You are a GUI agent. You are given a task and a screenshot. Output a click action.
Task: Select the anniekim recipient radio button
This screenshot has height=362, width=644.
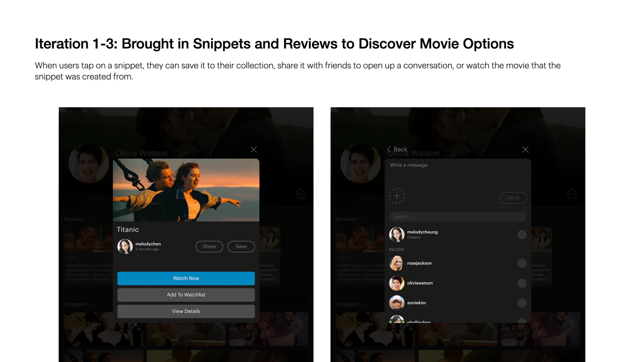click(522, 303)
